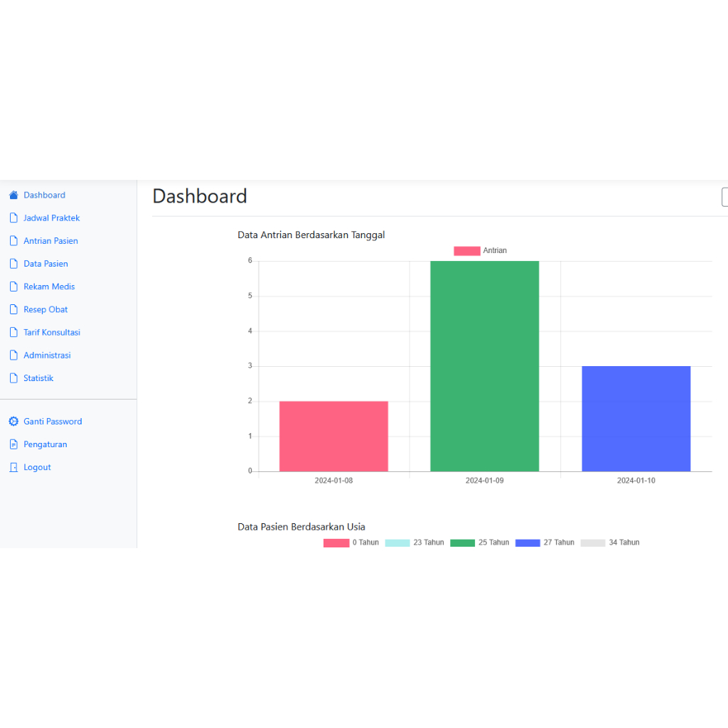Click the Data Pasien file icon
The height and width of the screenshot is (728, 728).
(x=14, y=264)
